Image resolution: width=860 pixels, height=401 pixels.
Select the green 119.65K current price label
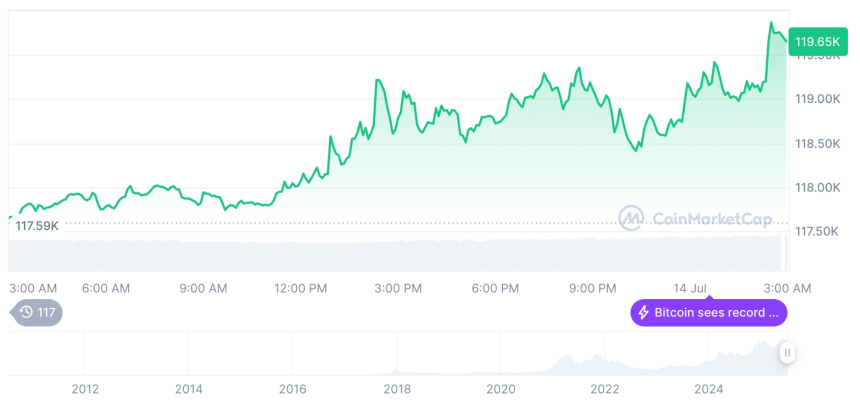tap(817, 42)
